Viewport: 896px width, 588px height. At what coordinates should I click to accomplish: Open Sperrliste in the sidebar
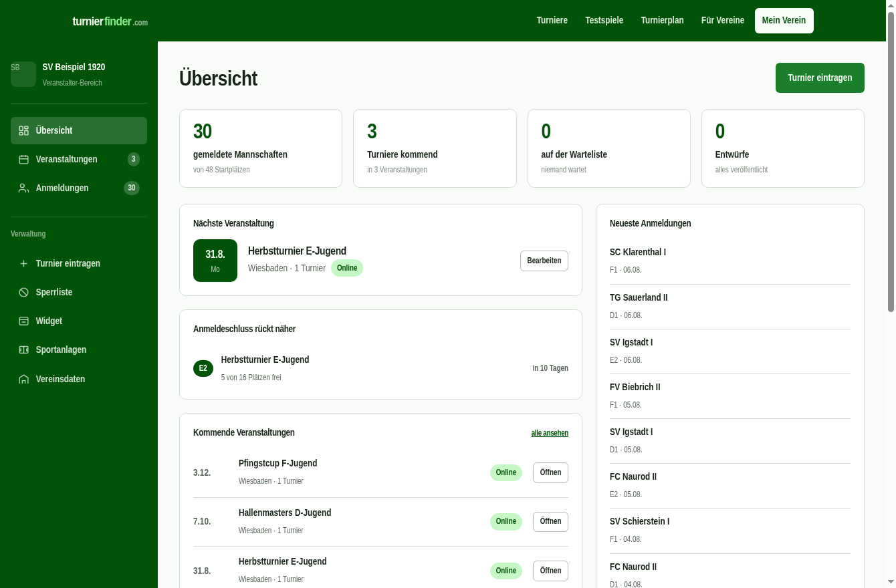point(79,292)
